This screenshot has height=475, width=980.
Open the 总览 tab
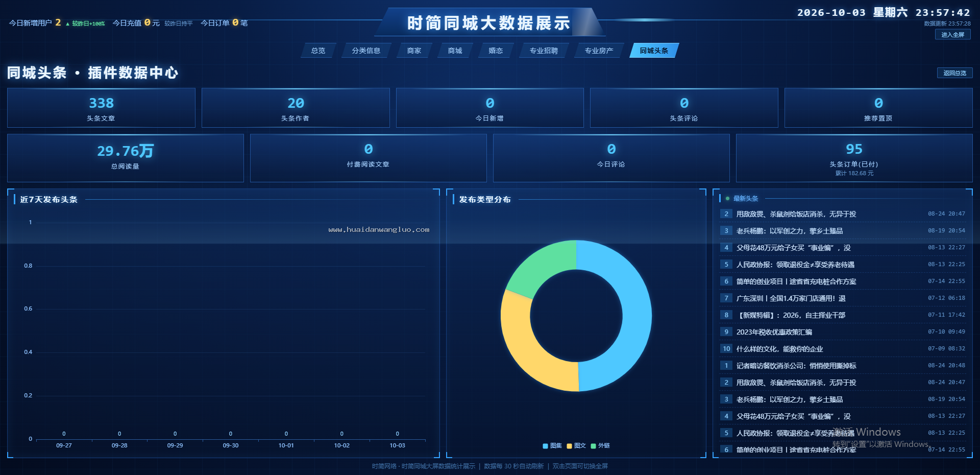(318, 51)
